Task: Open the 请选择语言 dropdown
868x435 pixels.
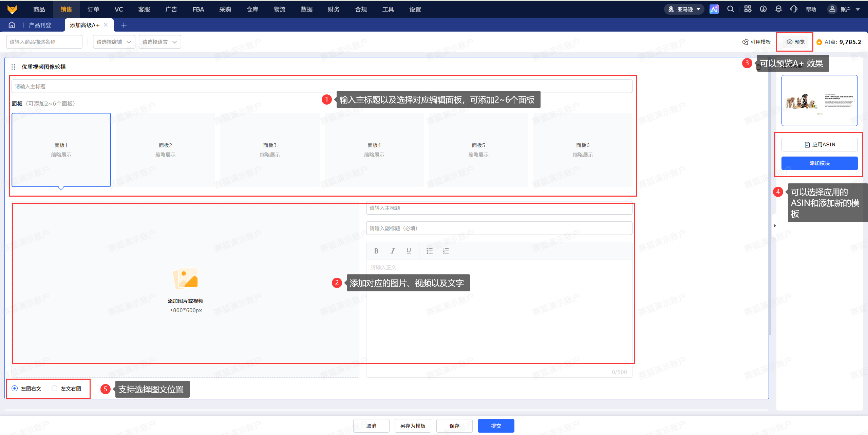Action: [160, 42]
